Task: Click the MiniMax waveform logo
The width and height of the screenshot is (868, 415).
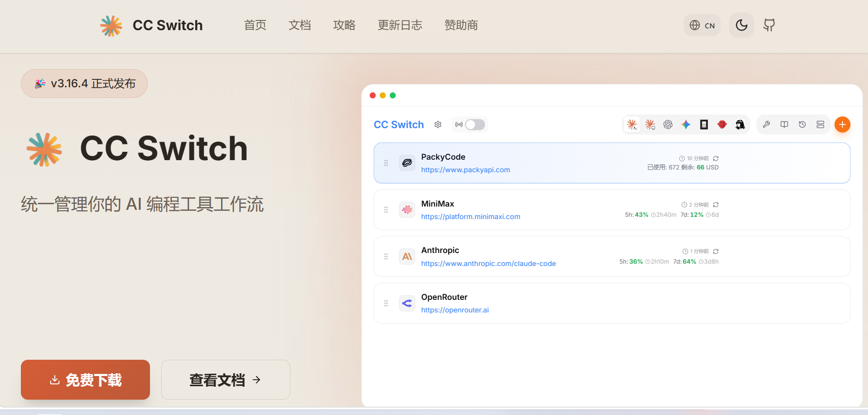Action: point(407,210)
